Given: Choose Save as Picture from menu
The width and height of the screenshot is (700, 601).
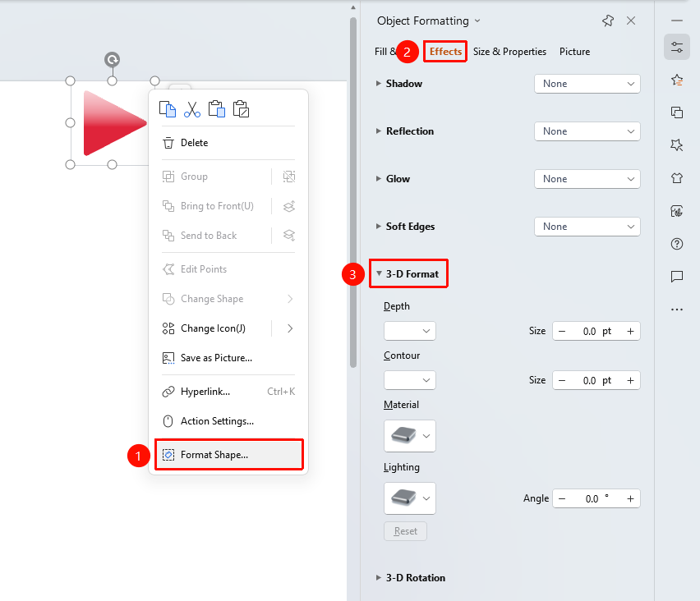Looking at the screenshot, I should 228,358.
